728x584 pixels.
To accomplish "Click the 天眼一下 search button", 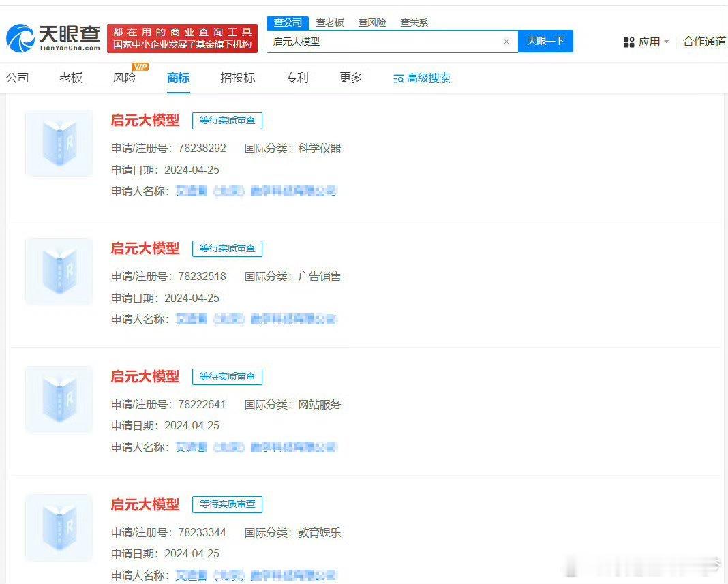I will (545, 42).
